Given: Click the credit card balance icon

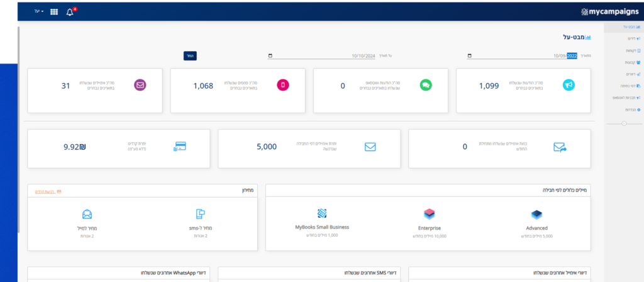Looking at the screenshot, I should pos(179,147).
